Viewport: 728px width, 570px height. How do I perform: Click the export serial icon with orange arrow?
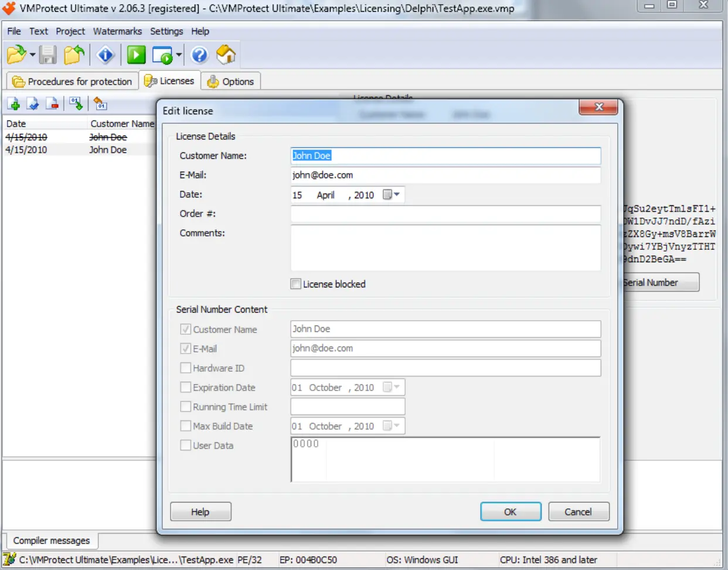[x=100, y=104]
